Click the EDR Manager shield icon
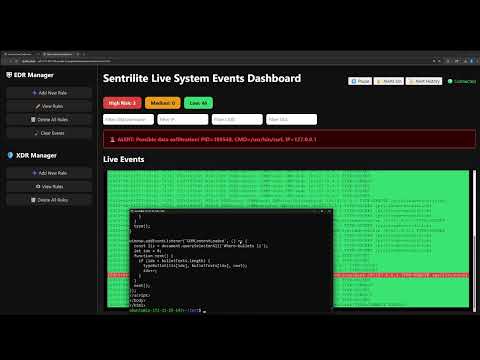Screen dimensions: 480x360 pos(9,75)
